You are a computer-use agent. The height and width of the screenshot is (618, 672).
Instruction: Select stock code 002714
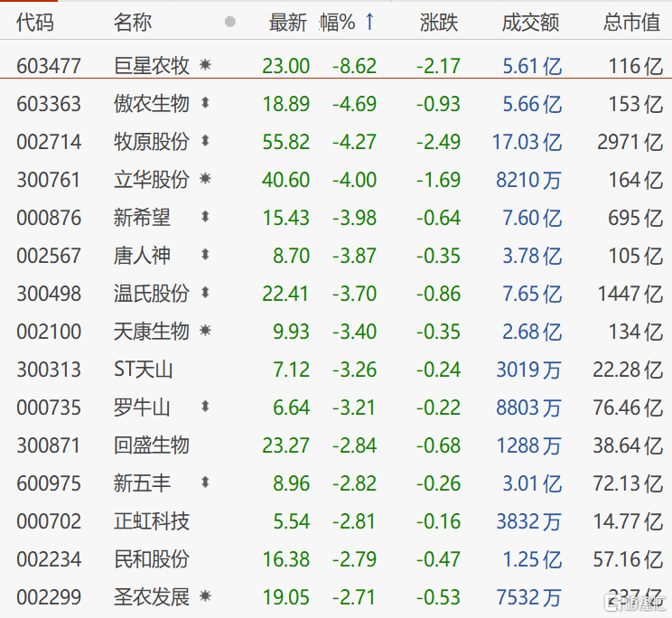[x=49, y=142]
